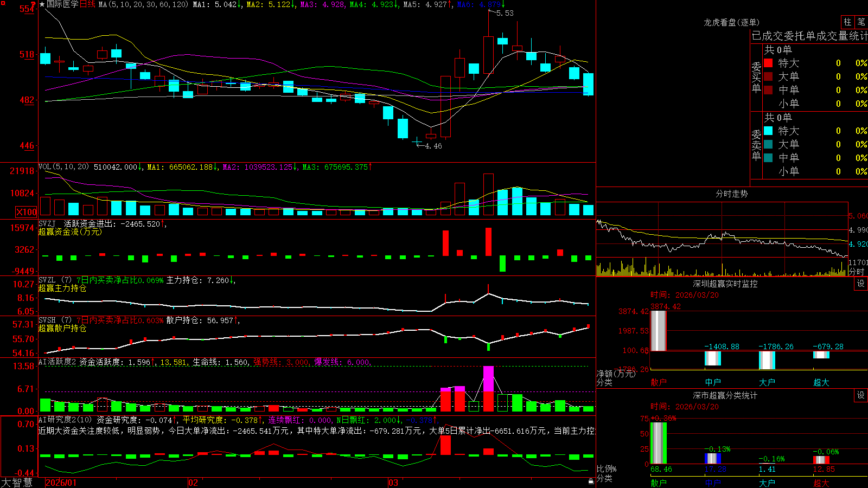Click the 分时 label beside intraday volume

(x=857, y=272)
